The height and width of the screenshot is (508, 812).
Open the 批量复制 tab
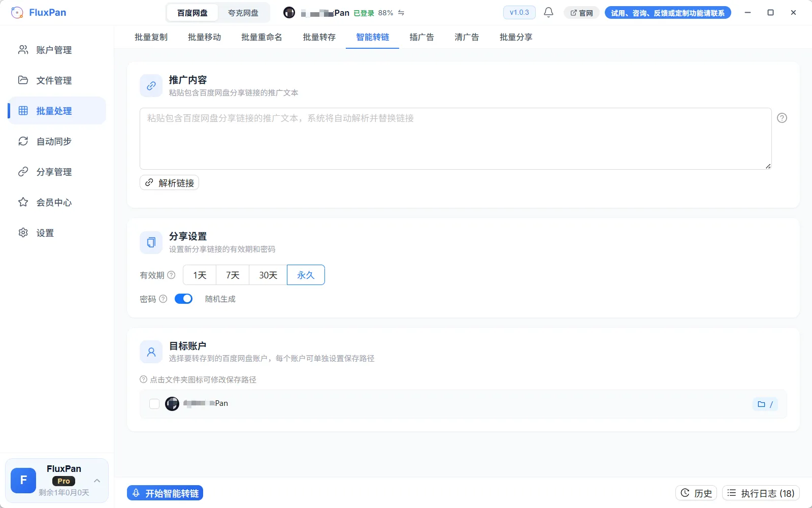point(151,37)
